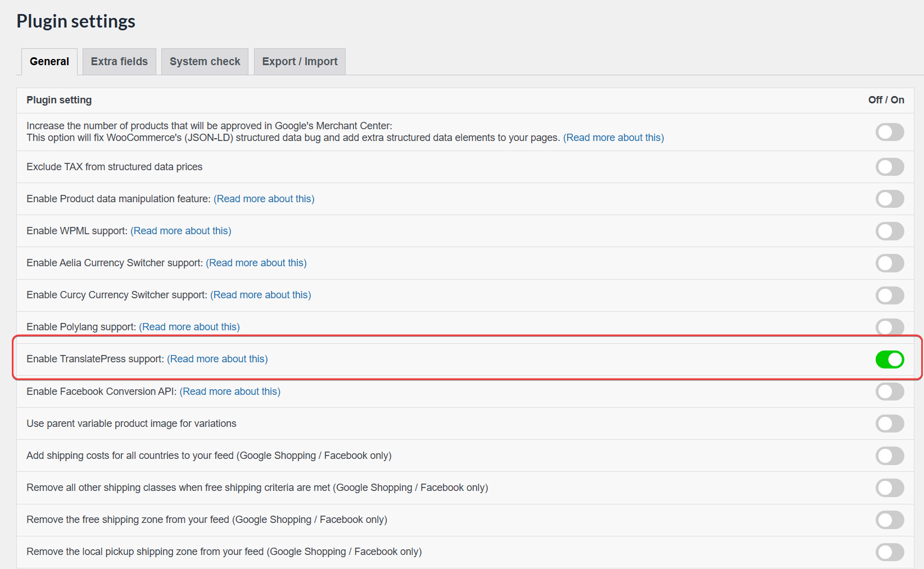Disable the TranslatePress support toggle

(889, 359)
